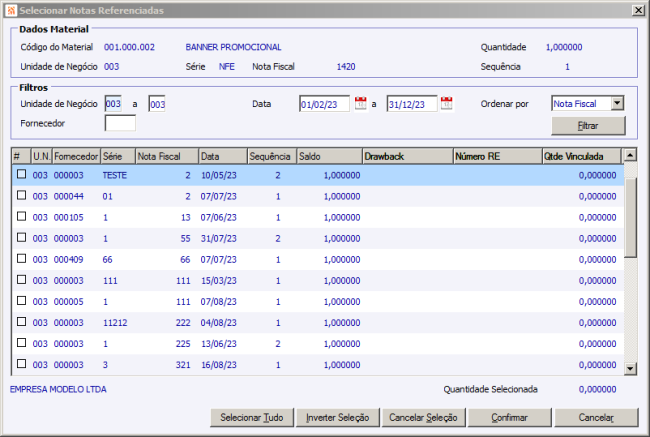Click Inverter Seleção button

pos(337,417)
